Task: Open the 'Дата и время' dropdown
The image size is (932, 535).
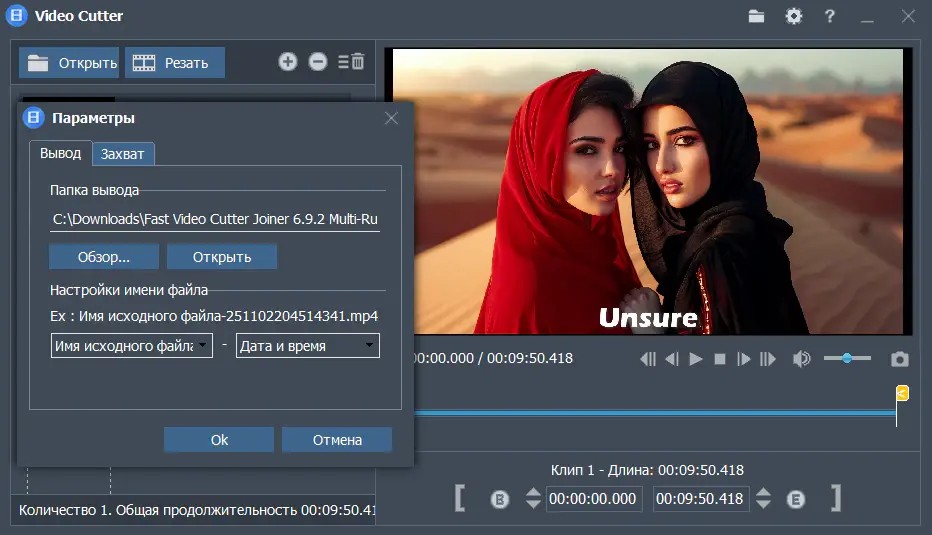Action: pyautogui.click(x=307, y=346)
